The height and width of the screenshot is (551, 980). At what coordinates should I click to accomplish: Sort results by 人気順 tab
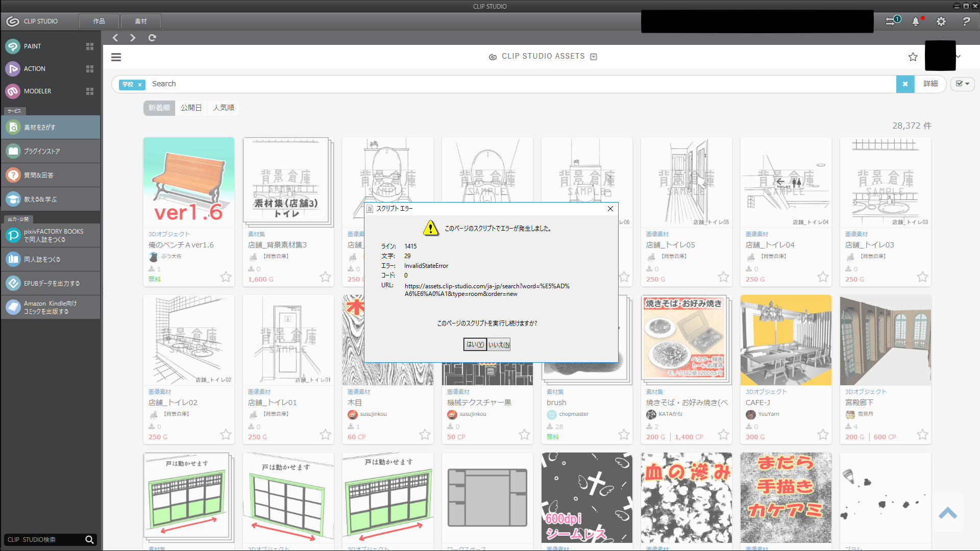(x=224, y=108)
